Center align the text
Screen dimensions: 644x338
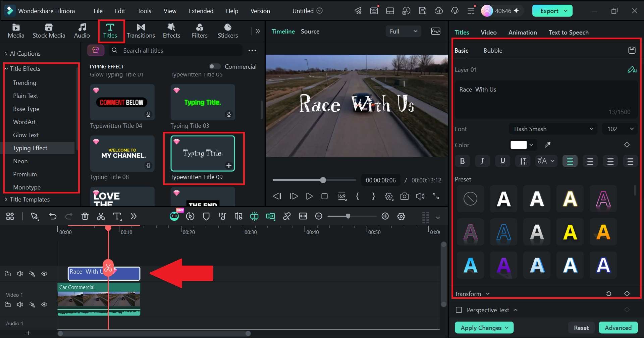pos(590,161)
